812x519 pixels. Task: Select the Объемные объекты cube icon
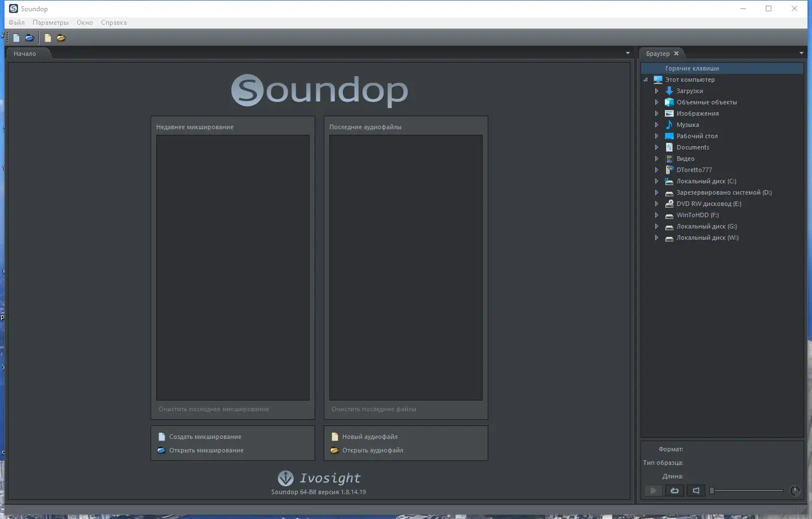click(669, 102)
